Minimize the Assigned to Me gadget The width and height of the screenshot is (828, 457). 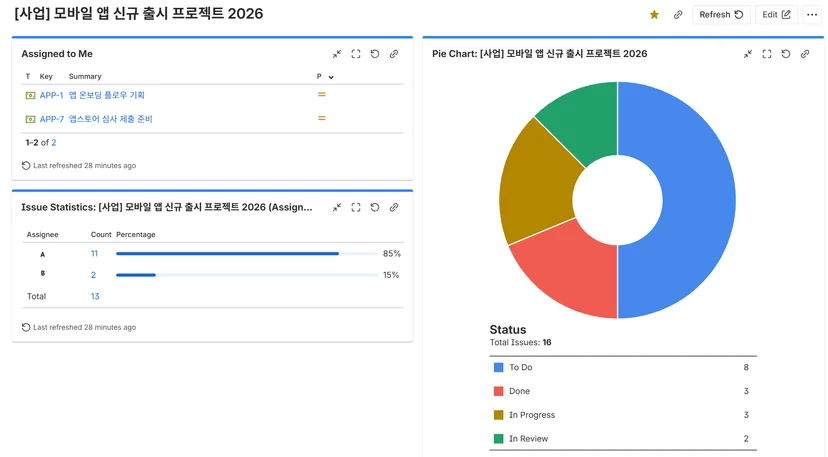pyautogui.click(x=337, y=54)
